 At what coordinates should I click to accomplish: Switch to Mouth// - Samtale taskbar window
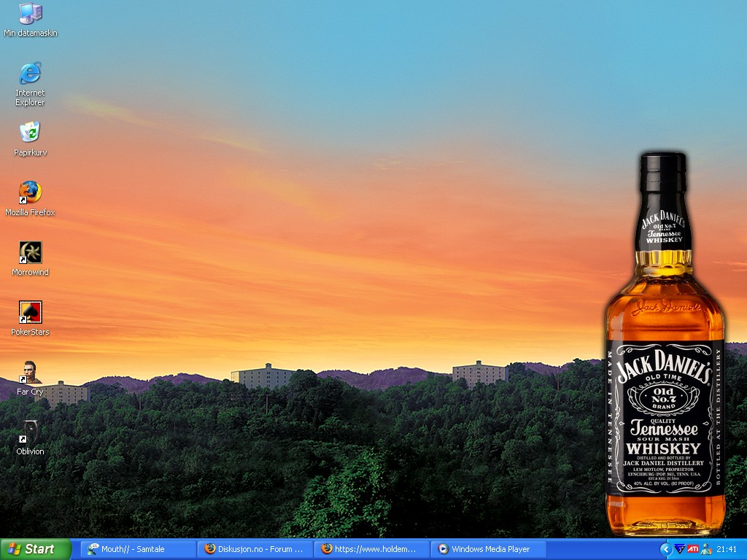[x=136, y=549]
